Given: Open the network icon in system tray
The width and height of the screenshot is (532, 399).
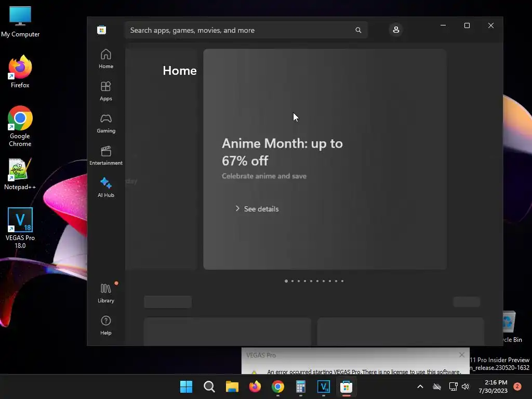Looking at the screenshot, I should point(453,387).
